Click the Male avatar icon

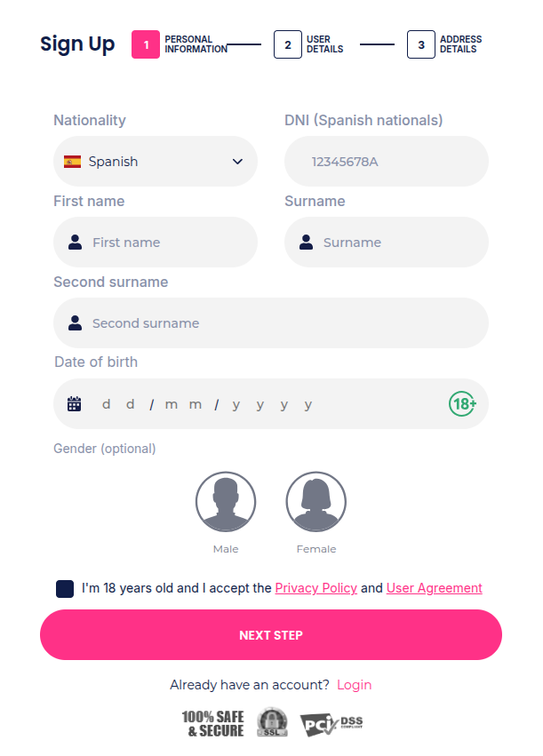(x=226, y=501)
